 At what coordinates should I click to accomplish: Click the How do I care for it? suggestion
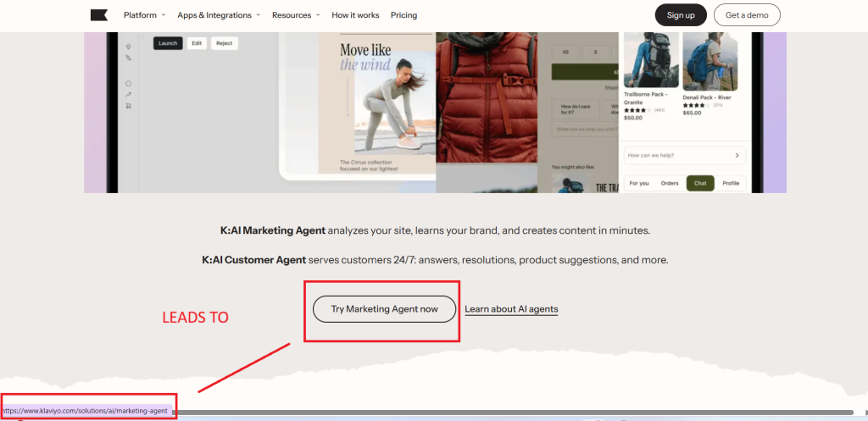[x=576, y=109]
